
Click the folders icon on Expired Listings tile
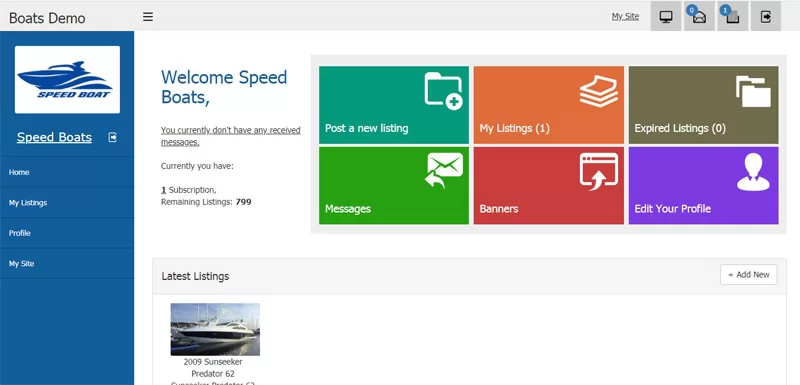pos(753,91)
